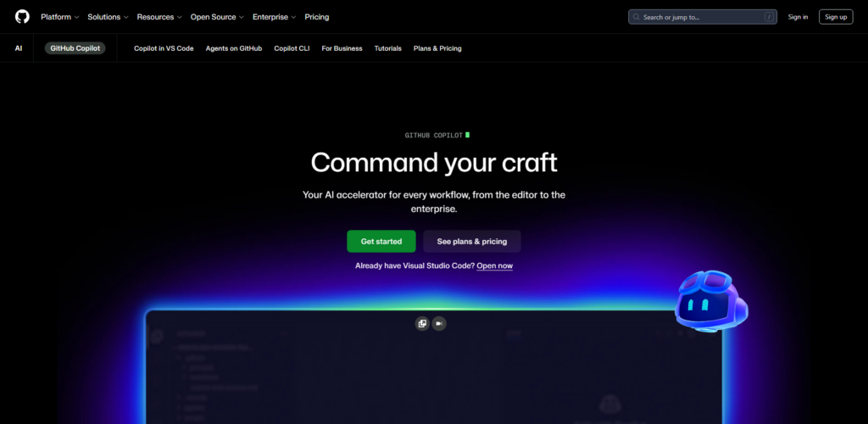Expand the Solutions menu
Image resolution: width=868 pixels, height=424 pixels.
pos(108,17)
